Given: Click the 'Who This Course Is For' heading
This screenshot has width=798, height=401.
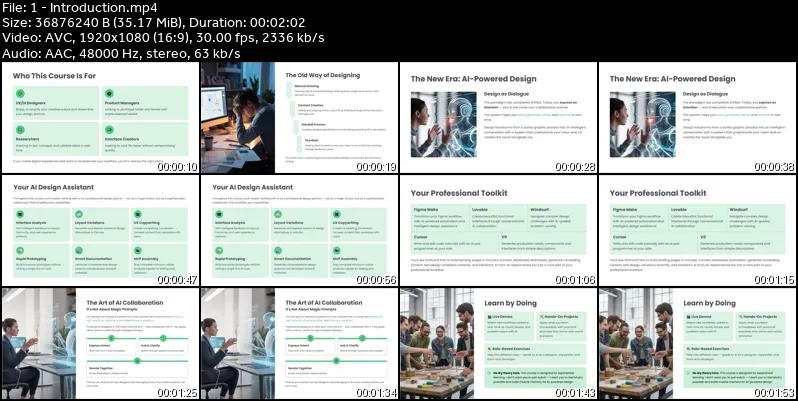Looking at the screenshot, I should point(54,76).
